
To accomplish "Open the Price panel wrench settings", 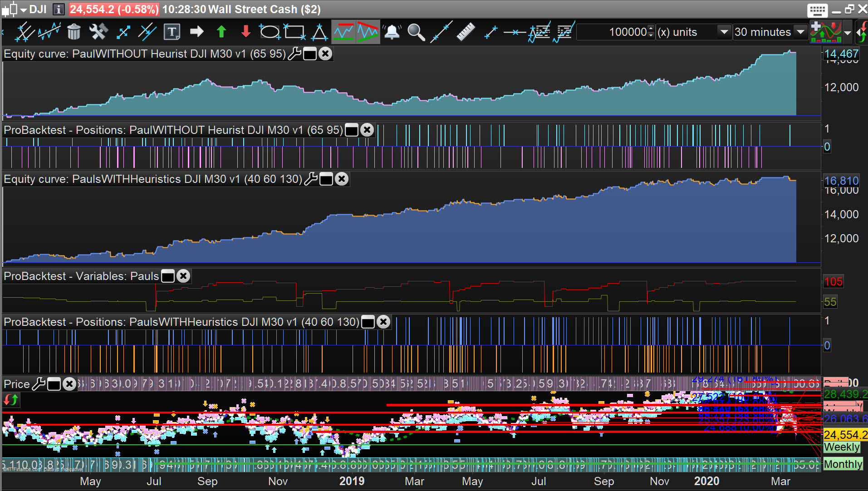I will [x=39, y=384].
